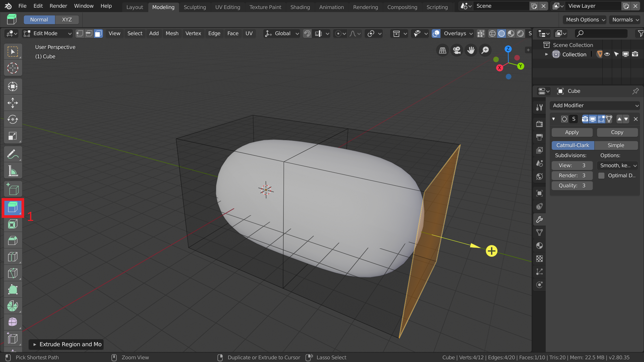Select the Move tool in toolbar

pyautogui.click(x=13, y=103)
